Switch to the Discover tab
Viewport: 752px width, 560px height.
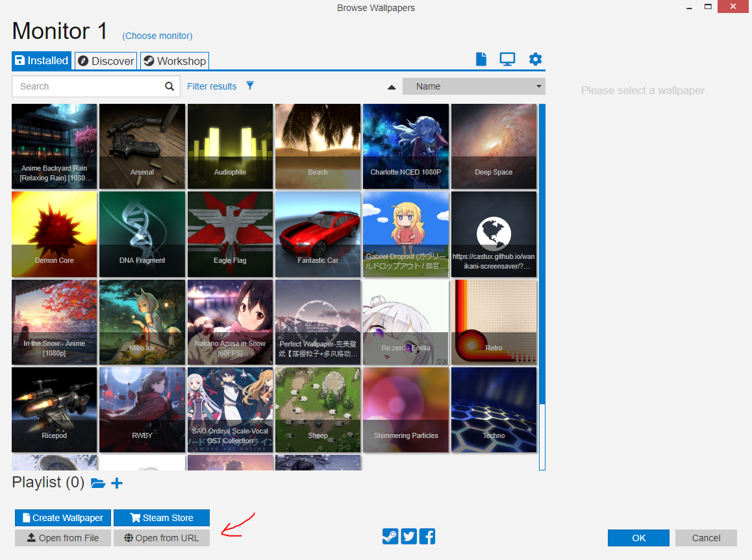pos(105,60)
